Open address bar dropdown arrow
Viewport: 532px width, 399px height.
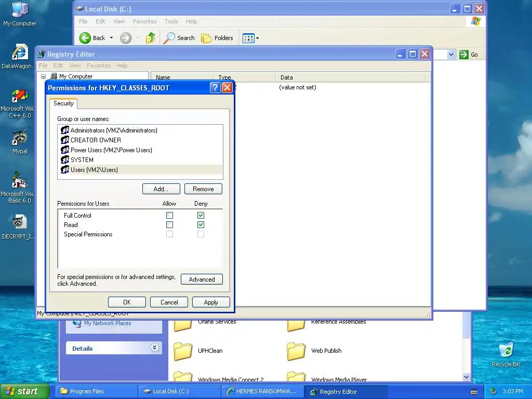451,54
